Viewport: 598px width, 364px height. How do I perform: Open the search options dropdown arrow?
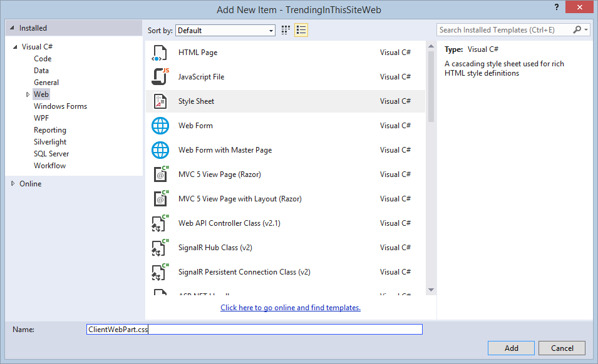pyautogui.click(x=586, y=29)
